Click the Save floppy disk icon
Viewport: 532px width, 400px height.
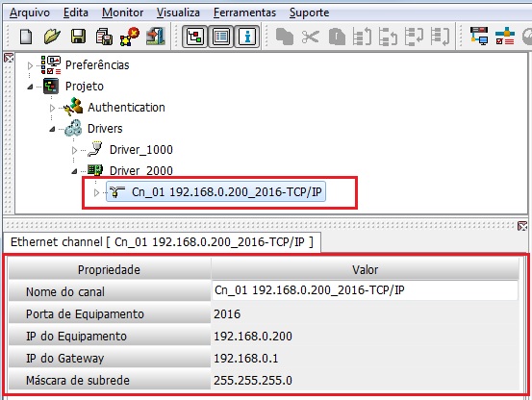point(78,37)
